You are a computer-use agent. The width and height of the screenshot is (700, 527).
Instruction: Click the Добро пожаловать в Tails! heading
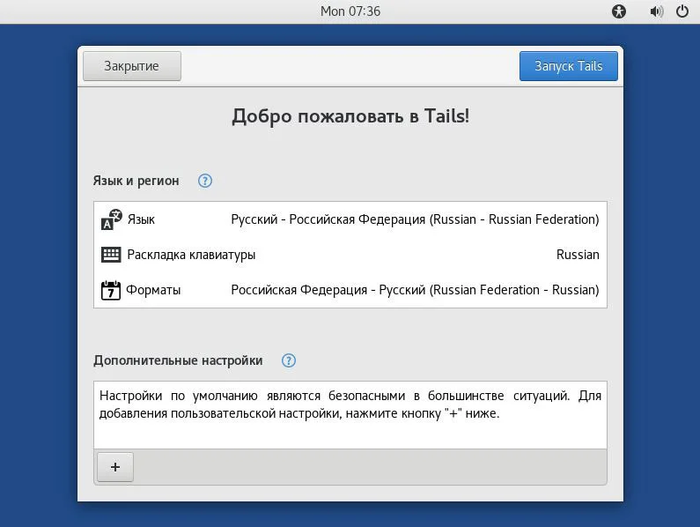[x=350, y=116]
